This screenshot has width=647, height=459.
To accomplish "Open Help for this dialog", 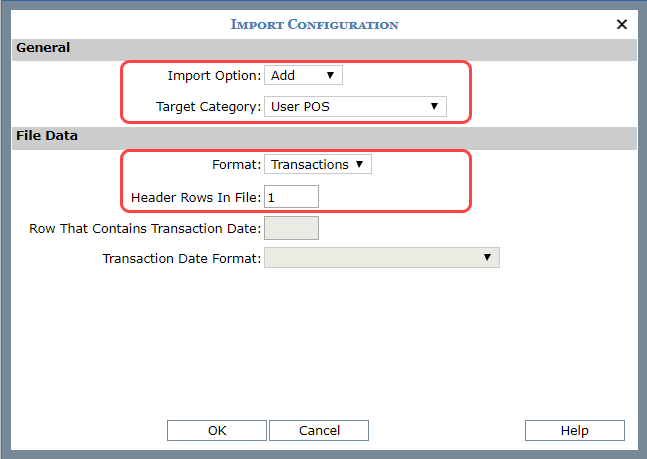I will [x=574, y=430].
